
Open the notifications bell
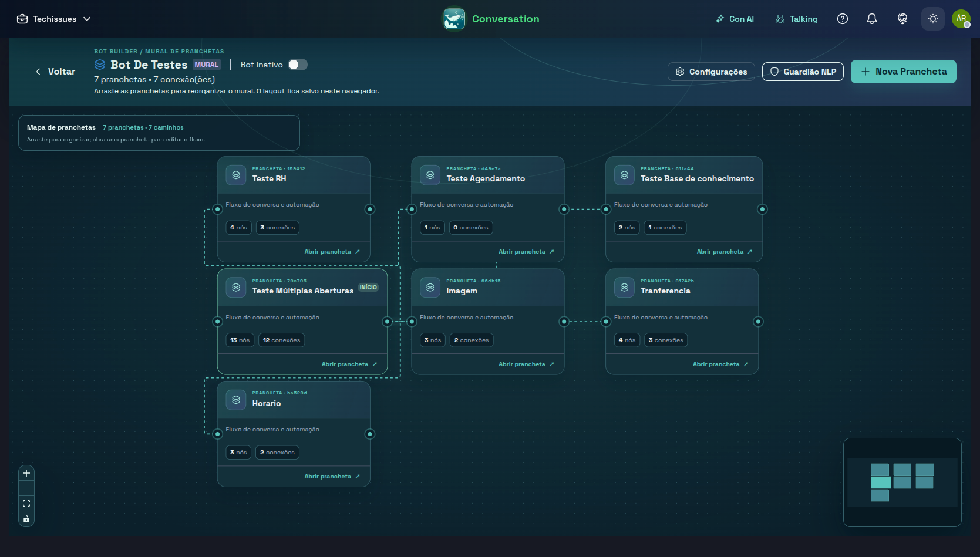(872, 19)
